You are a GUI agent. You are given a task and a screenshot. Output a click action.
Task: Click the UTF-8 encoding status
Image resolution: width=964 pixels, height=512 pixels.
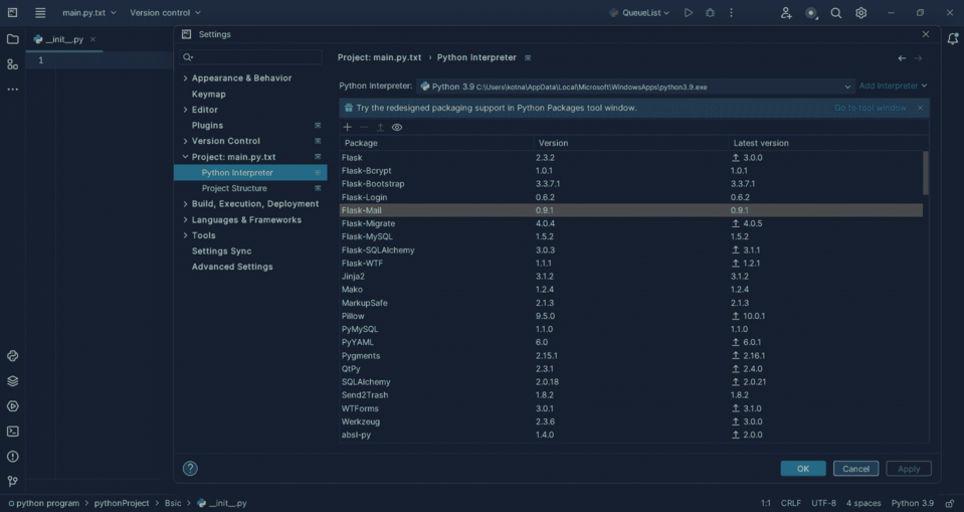[823, 503]
